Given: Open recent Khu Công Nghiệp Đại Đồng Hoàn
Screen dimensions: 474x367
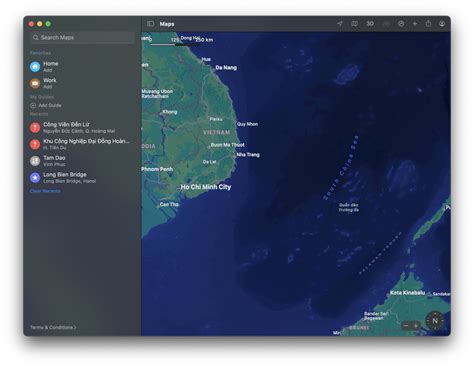Looking at the screenshot, I should pos(82,144).
